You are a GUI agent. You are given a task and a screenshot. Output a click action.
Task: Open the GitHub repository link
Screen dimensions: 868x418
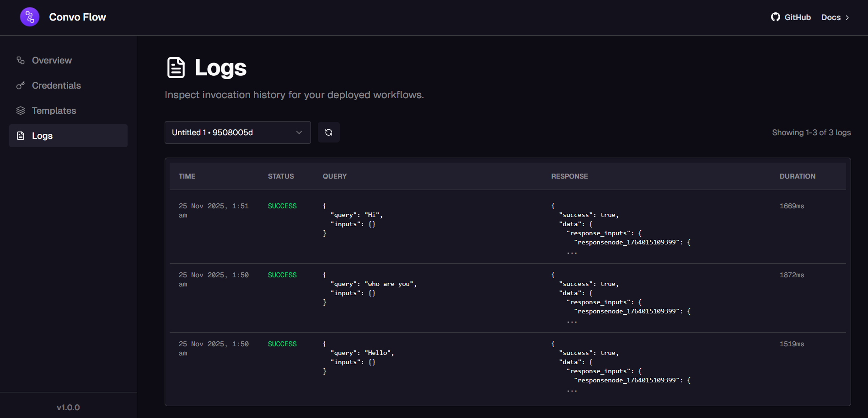(x=797, y=17)
